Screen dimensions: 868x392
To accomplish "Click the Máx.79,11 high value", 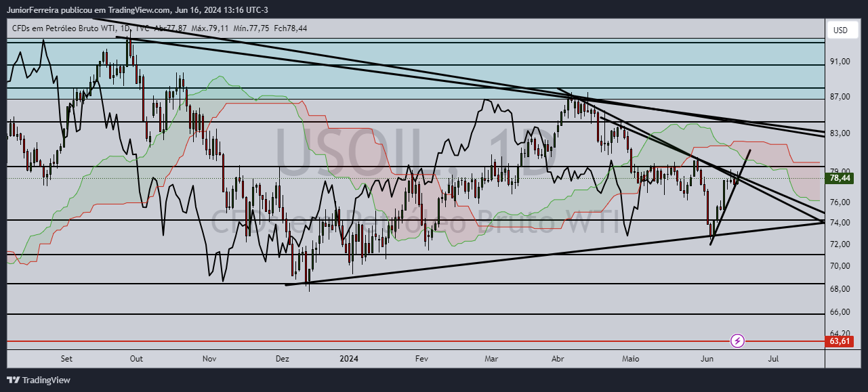I will pos(210,28).
